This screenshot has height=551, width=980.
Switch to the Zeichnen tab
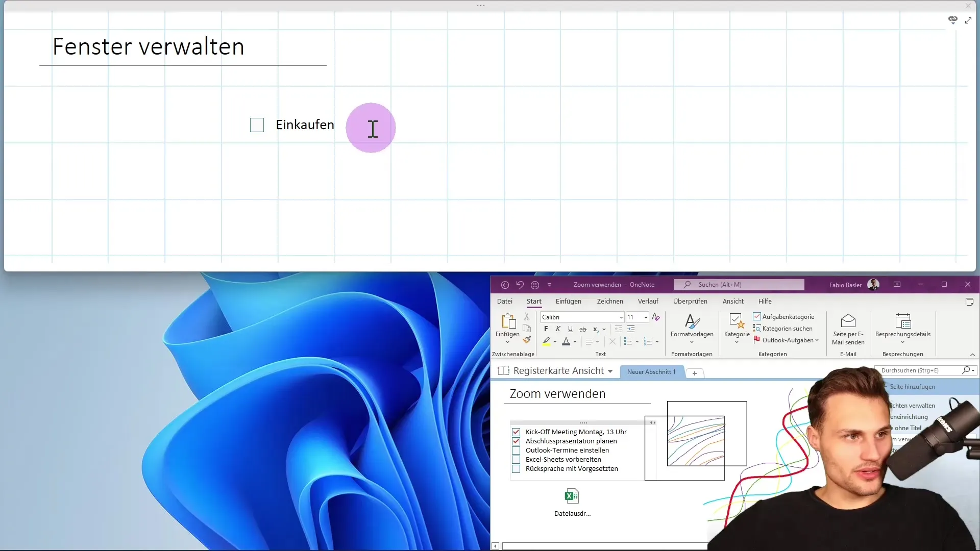(610, 302)
